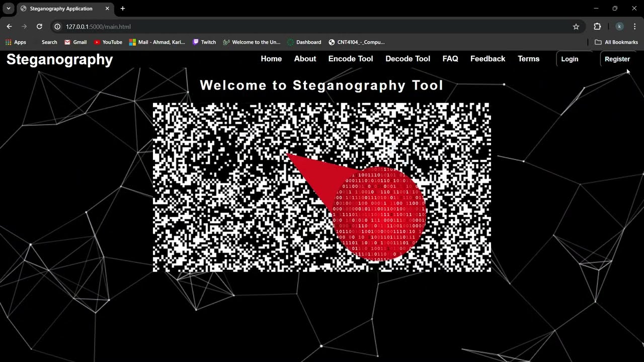Screen dimensions: 644x362
Task: Open the FAQ nav link
Action: (450, 59)
